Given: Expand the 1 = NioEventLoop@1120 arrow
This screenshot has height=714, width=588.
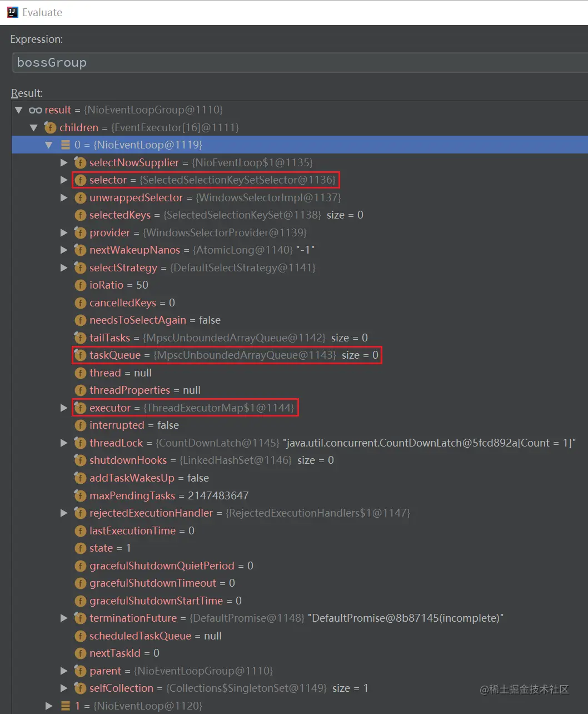Looking at the screenshot, I should tap(49, 706).
